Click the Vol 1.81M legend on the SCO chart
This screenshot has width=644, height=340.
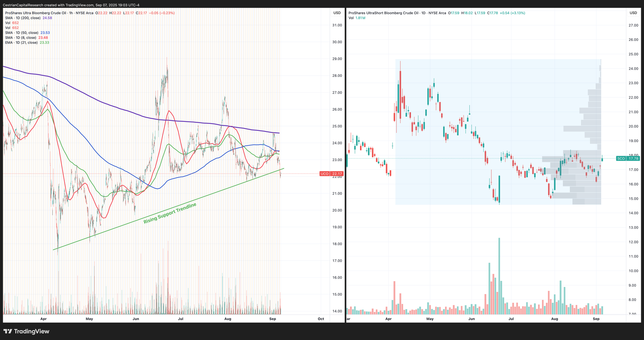357,18
